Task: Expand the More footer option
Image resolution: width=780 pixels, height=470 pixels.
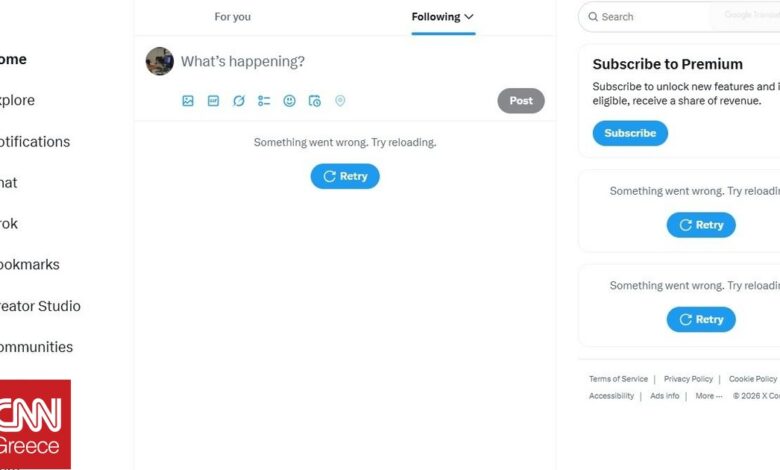Action: pyautogui.click(x=709, y=396)
